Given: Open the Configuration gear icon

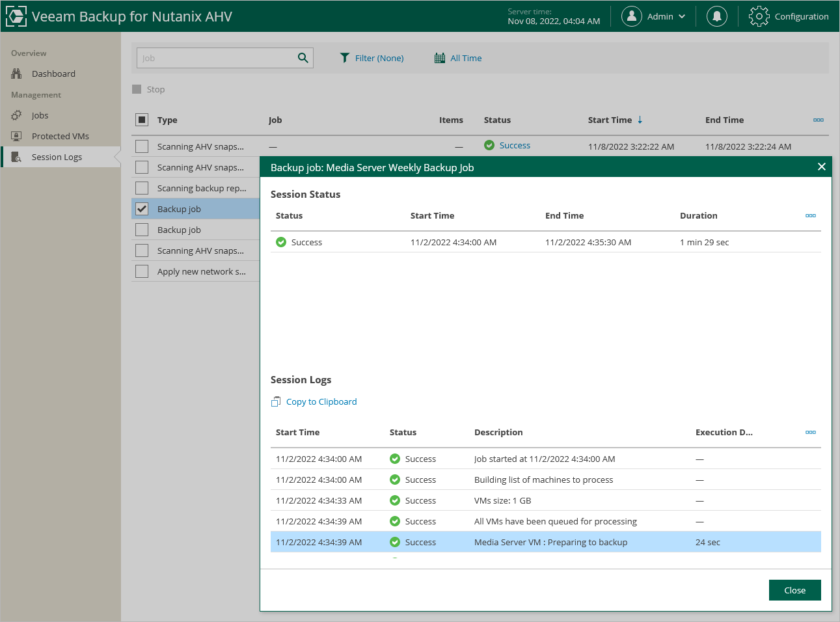Looking at the screenshot, I should 759,16.
